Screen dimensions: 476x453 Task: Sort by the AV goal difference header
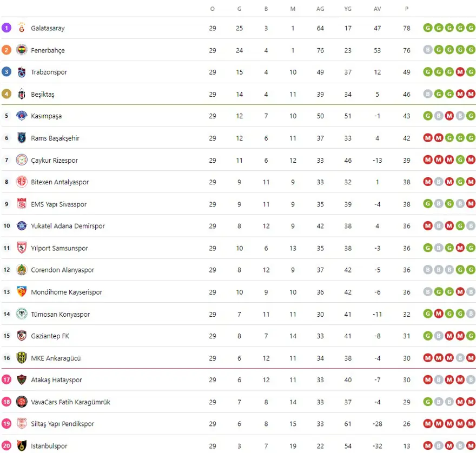tap(377, 9)
